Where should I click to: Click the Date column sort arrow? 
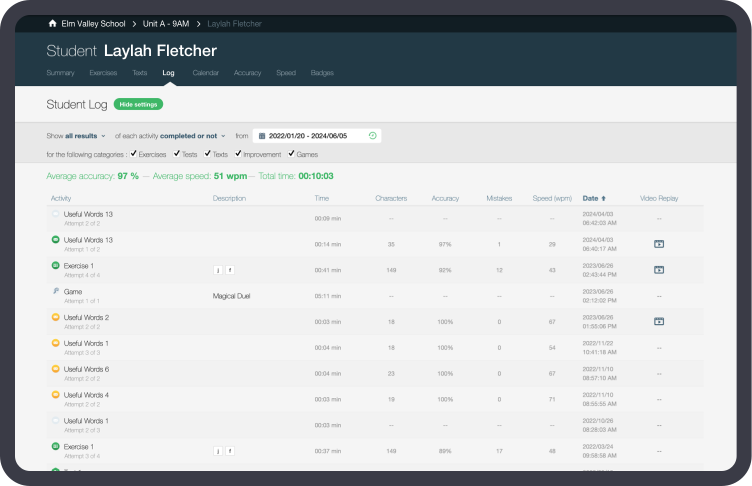click(x=603, y=198)
